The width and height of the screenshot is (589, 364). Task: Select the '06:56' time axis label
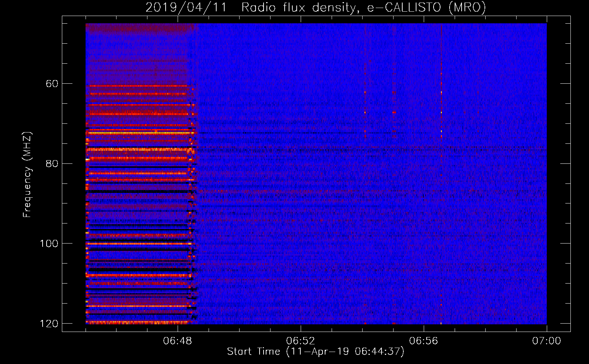point(423,341)
